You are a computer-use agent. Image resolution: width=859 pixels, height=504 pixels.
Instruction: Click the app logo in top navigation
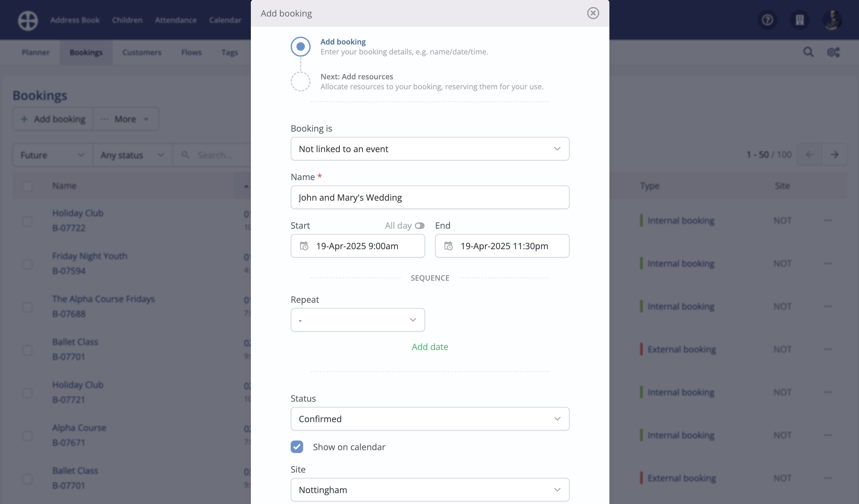pyautogui.click(x=28, y=20)
